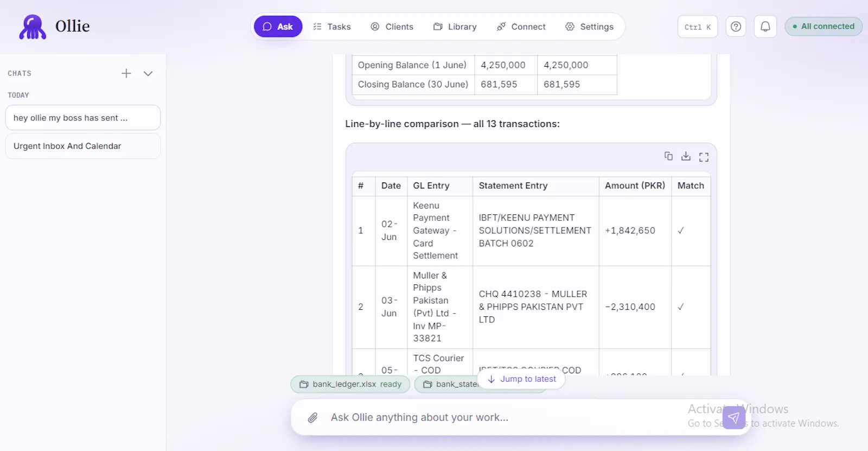Image resolution: width=868 pixels, height=451 pixels.
Task: Open the Library tab
Action: tap(455, 27)
